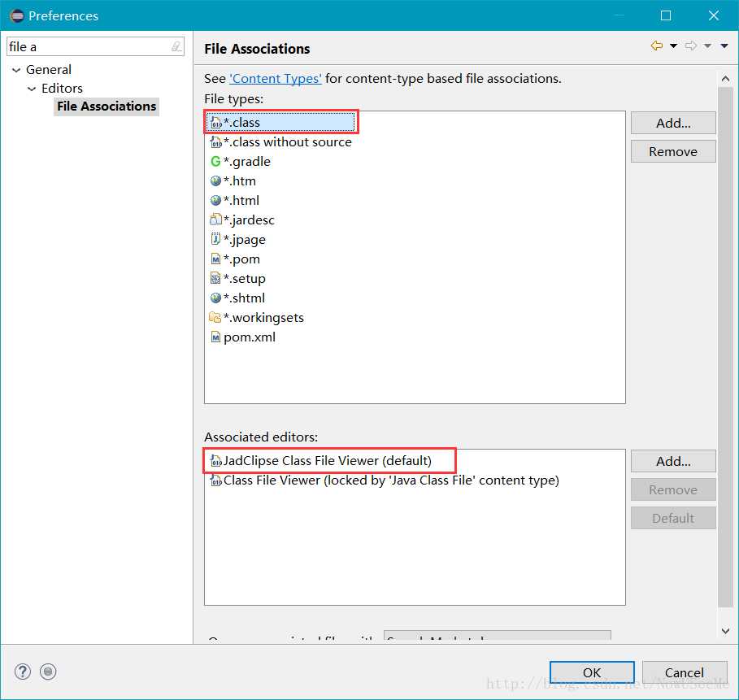The height and width of the screenshot is (700, 739).
Task: Click the Maven icon beside *.pom
Action: click(215, 259)
